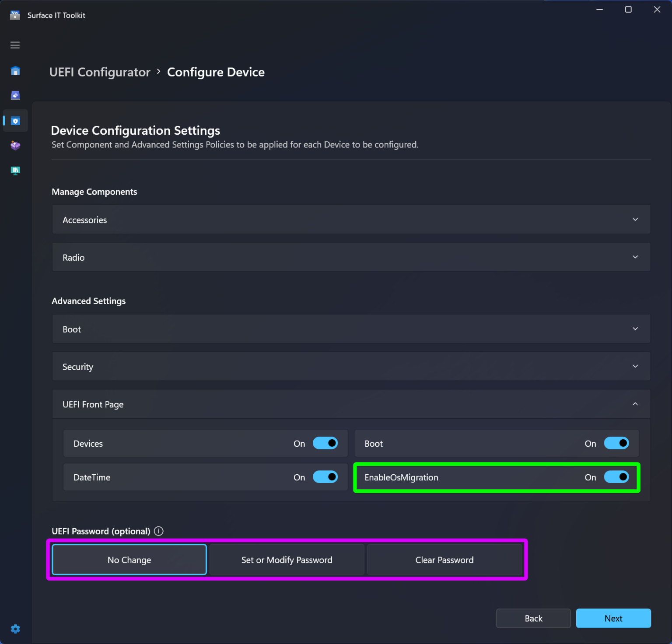The image size is (672, 644).
Task: Expand the Accessories section
Action: (635, 220)
